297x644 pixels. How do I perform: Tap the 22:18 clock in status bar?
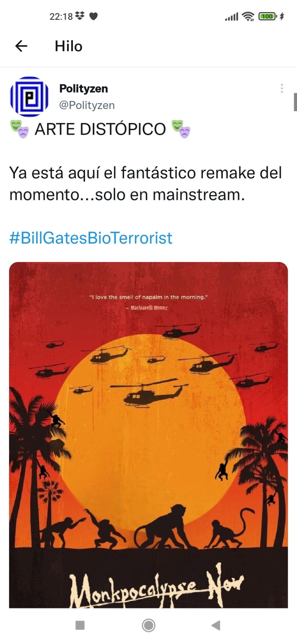tap(61, 17)
